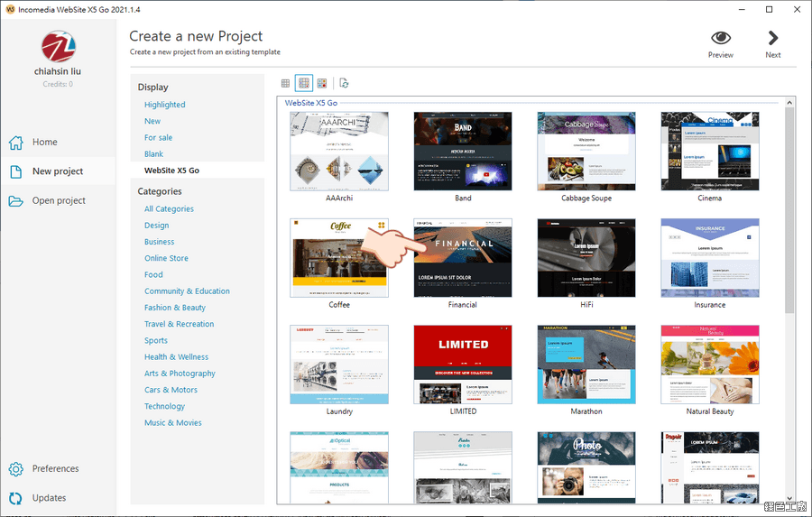812x517 pixels.
Task: Choose the Insurance template thumbnail
Action: (710, 258)
